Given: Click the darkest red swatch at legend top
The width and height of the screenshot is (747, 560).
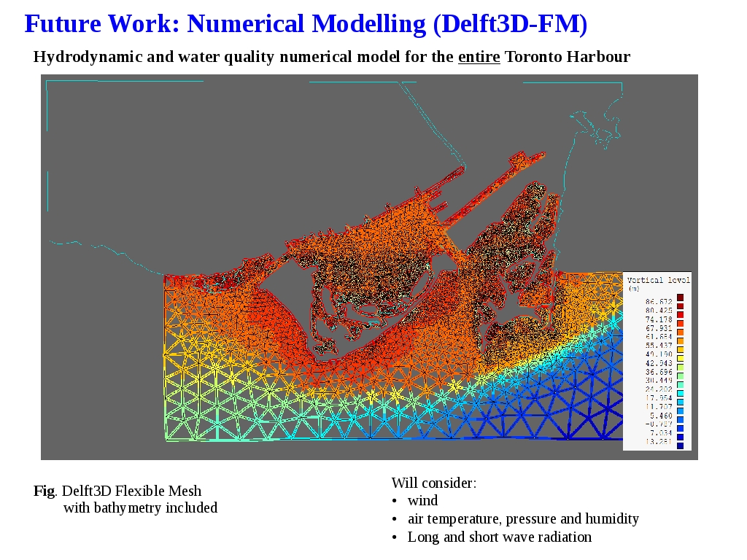Looking at the screenshot, I should click(680, 297).
